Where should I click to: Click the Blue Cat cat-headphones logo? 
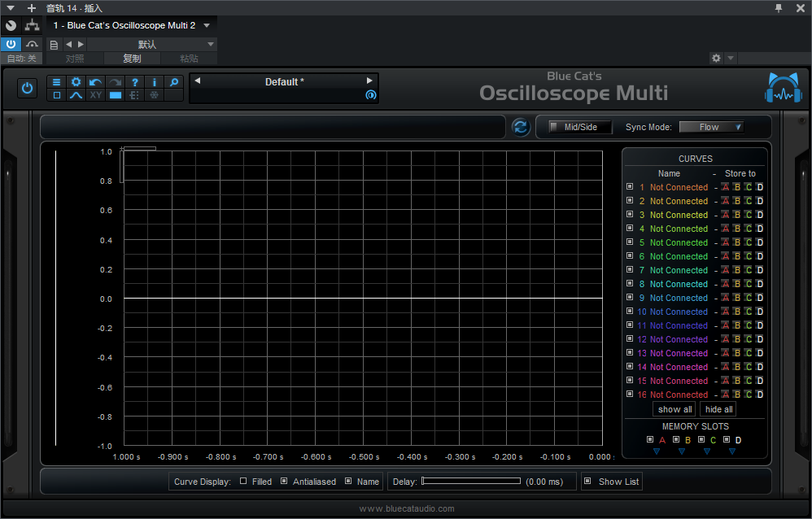coord(784,88)
